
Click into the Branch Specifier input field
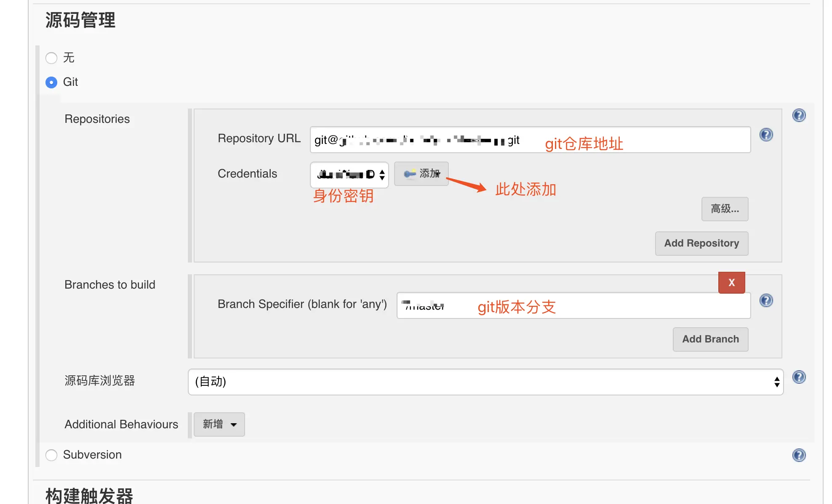coord(573,305)
